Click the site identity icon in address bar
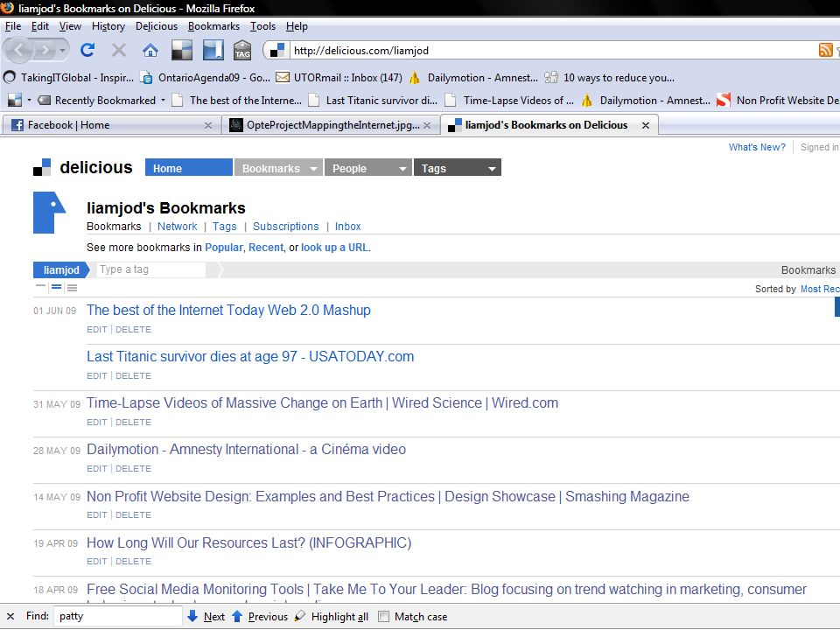This screenshot has width=840, height=630. click(x=277, y=51)
